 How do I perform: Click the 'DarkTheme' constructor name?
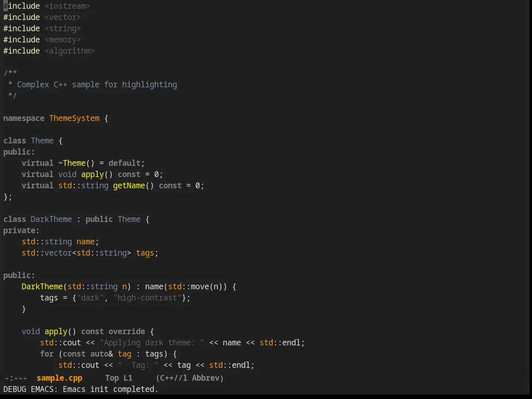(x=42, y=286)
